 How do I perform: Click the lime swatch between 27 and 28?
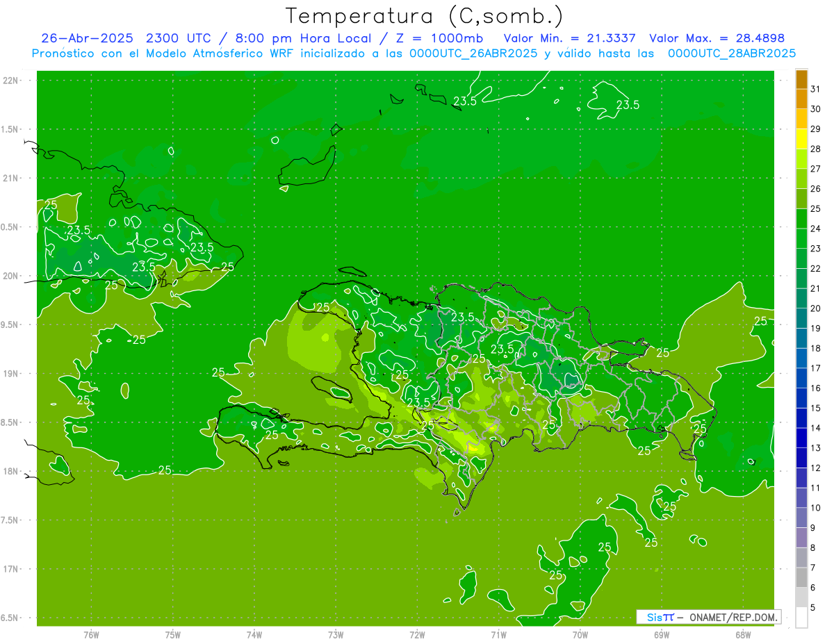(802, 159)
